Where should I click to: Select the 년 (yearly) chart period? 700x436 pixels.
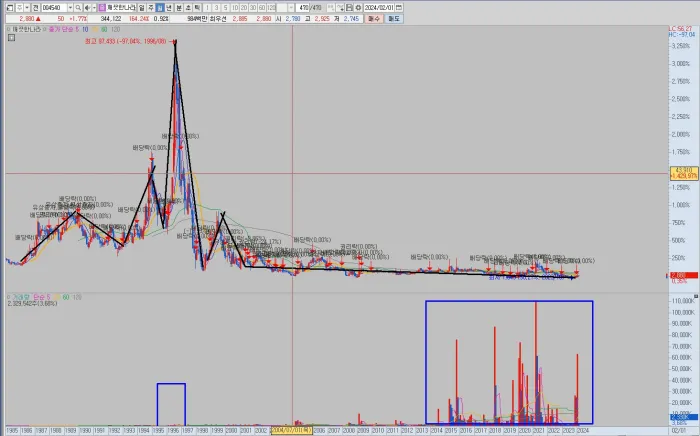tap(169, 8)
